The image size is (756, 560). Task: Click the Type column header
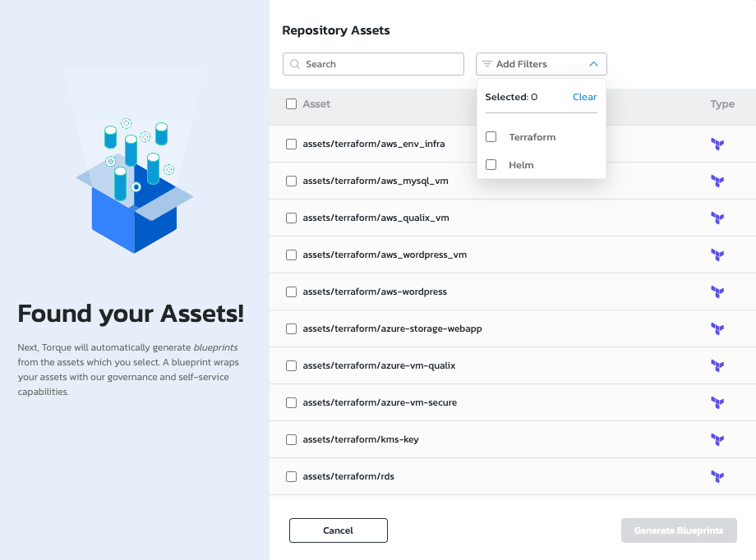tap(722, 104)
